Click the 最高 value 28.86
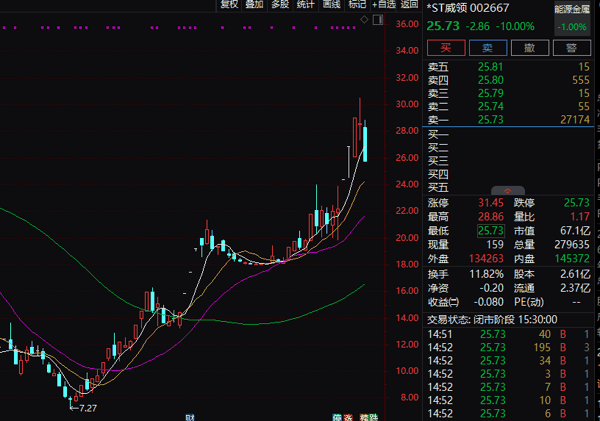 click(491, 217)
